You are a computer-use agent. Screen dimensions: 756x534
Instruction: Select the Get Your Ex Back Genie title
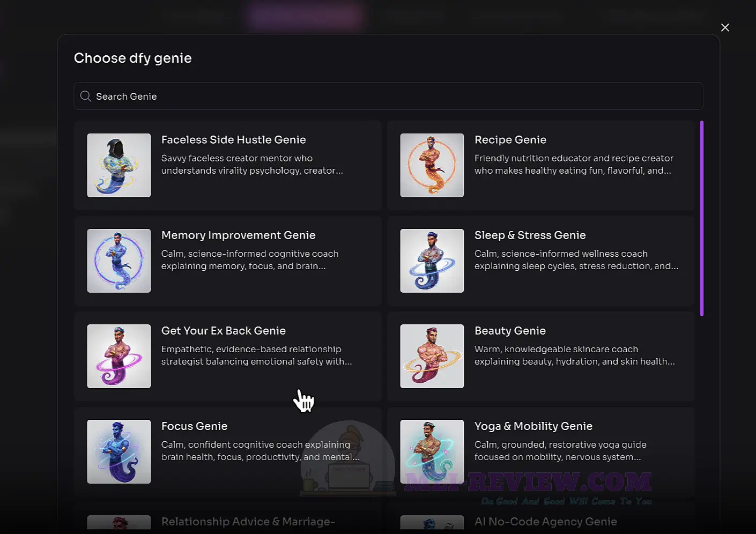tap(224, 331)
